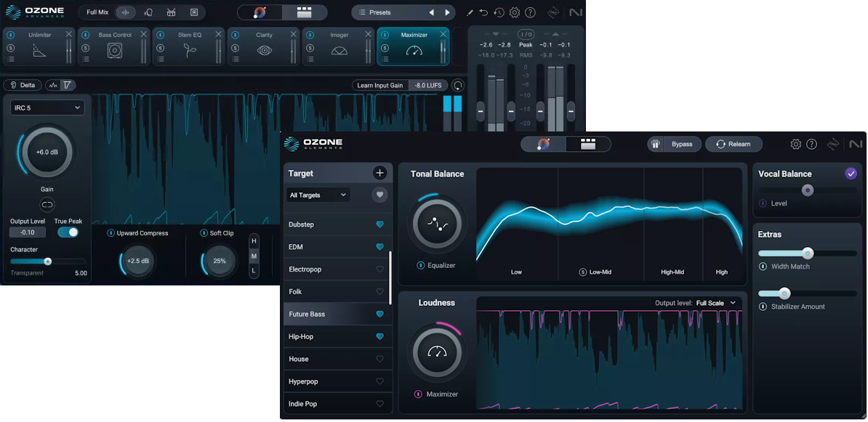
Task: Select the drums stem focus icon
Action: point(171,12)
